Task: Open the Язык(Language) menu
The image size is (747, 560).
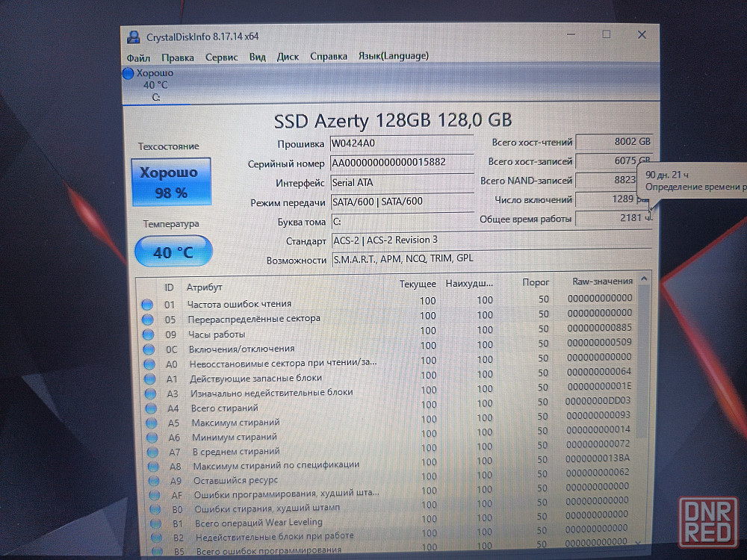Action: pyautogui.click(x=394, y=56)
